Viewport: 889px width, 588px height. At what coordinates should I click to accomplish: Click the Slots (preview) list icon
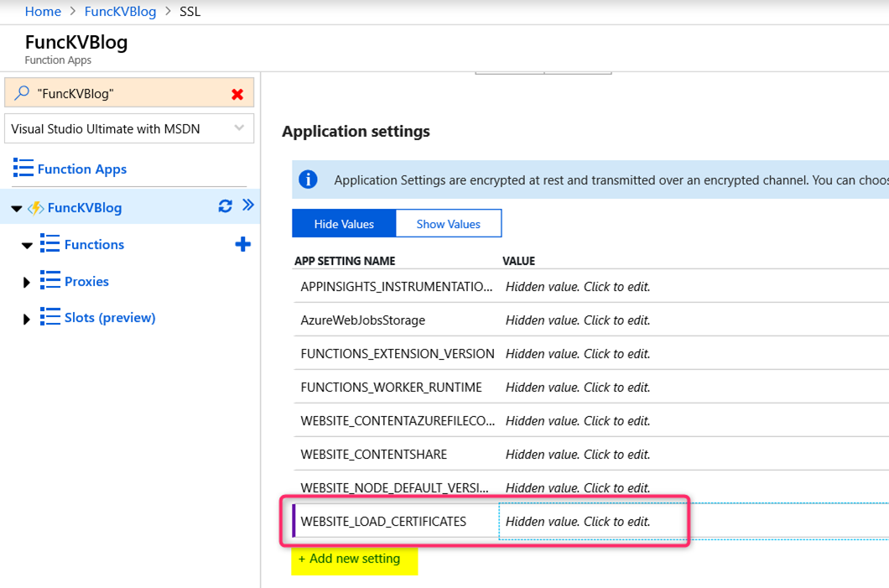pos(49,316)
